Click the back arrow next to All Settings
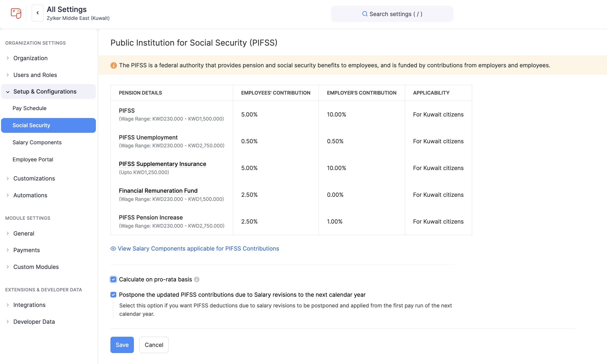The image size is (607, 364). (x=37, y=13)
